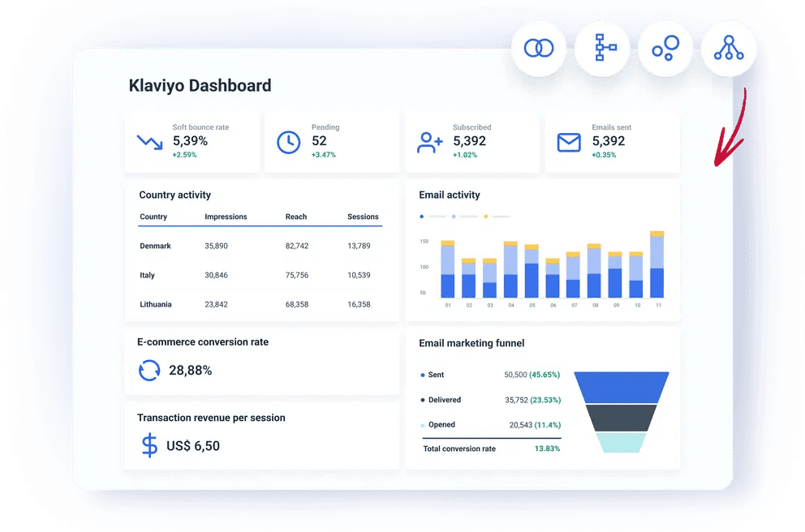Click the US$ 6,50 revenue value
The width and height of the screenshot is (805, 532).
[193, 446]
